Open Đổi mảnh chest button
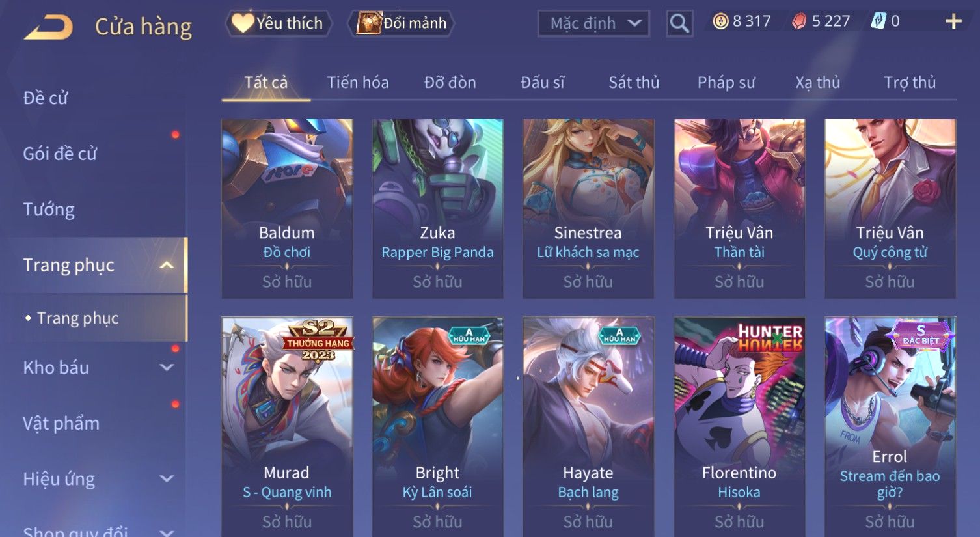The height and width of the screenshot is (537, 980). point(401,23)
